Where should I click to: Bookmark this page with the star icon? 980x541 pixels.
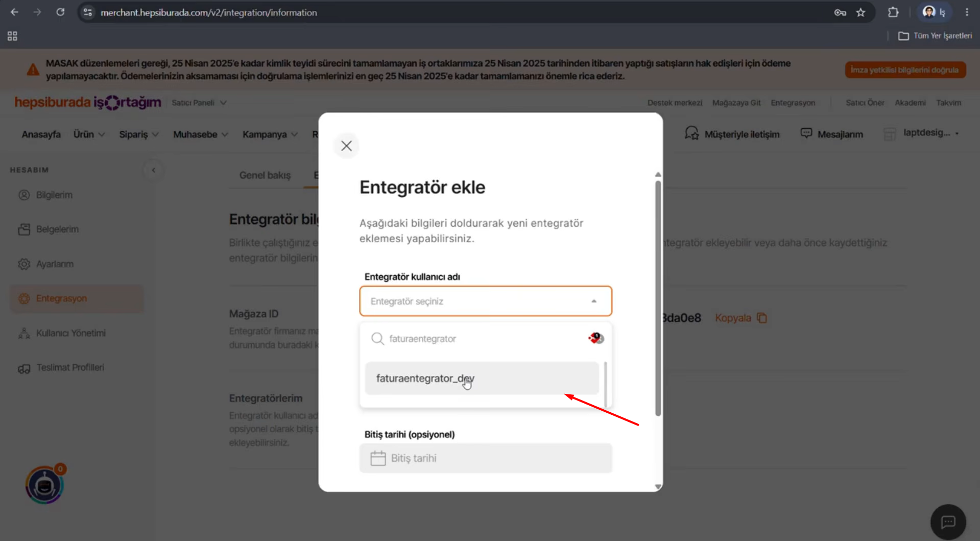(861, 13)
